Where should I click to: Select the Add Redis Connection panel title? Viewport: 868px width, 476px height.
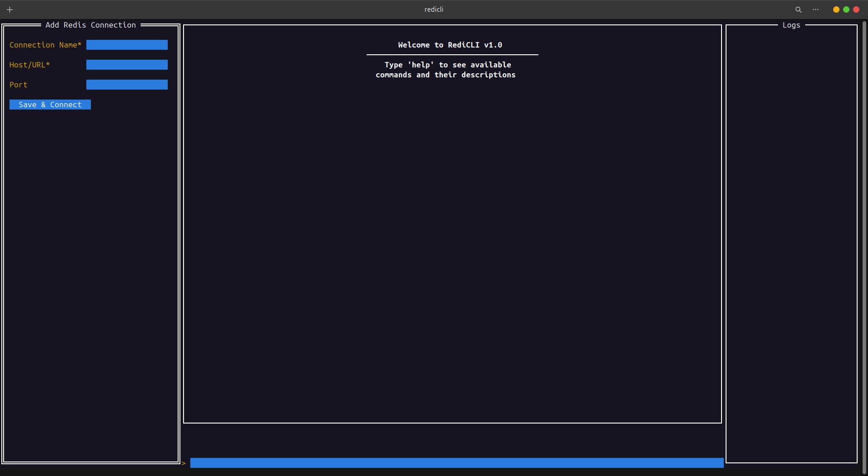click(x=90, y=25)
